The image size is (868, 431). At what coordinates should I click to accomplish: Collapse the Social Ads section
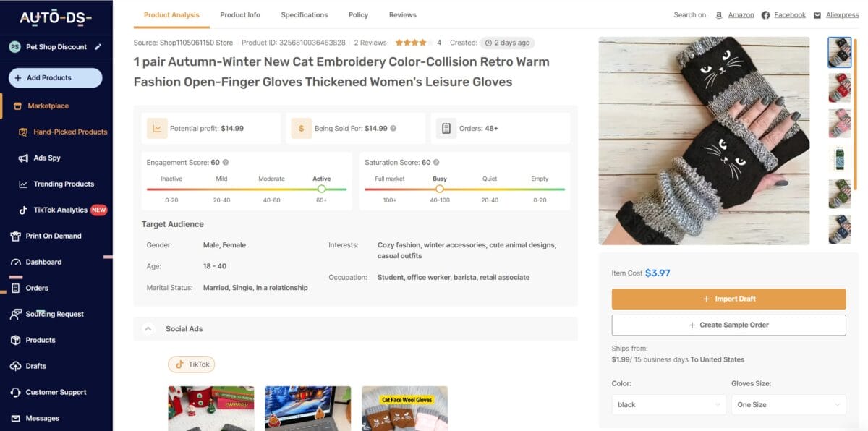tap(148, 328)
